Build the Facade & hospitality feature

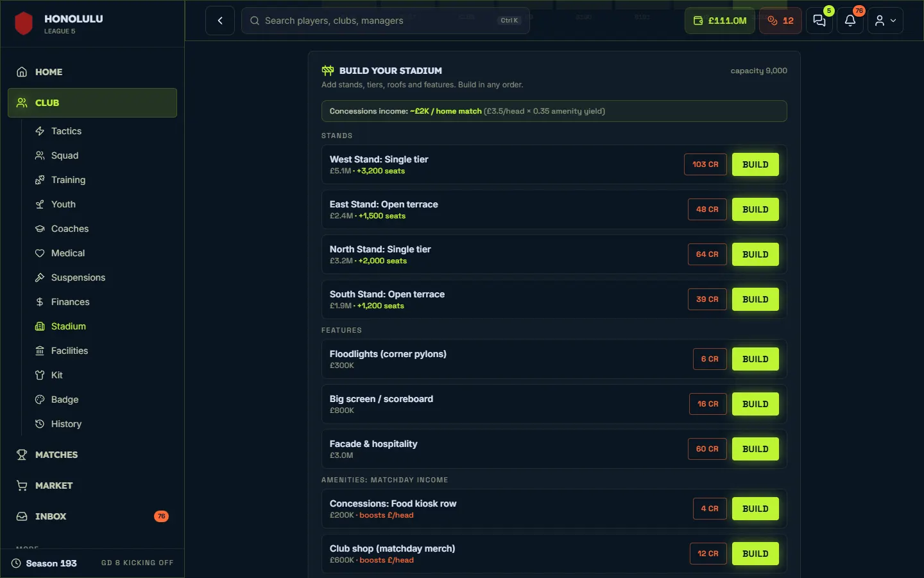[x=755, y=449]
